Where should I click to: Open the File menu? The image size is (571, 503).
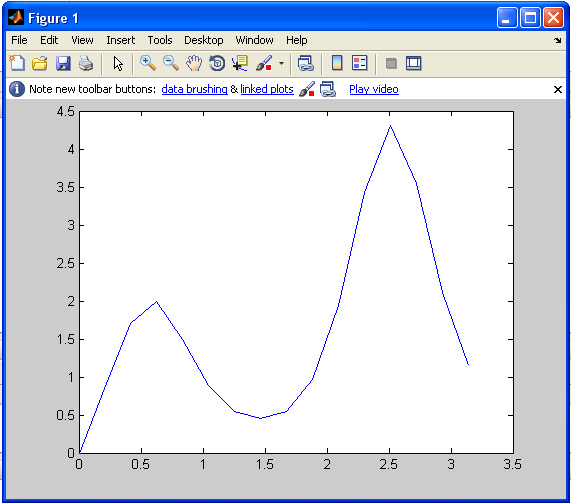click(19, 40)
